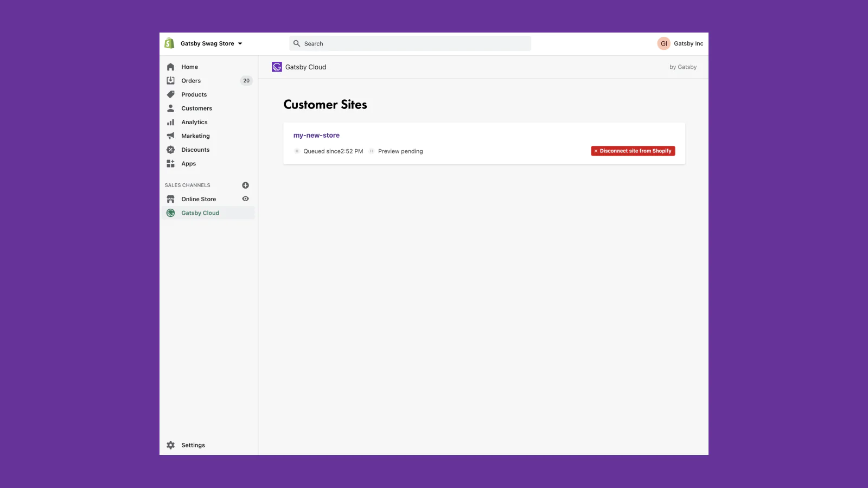Add a new sales channel
Screen dimensions: 868x488
(x=245, y=185)
